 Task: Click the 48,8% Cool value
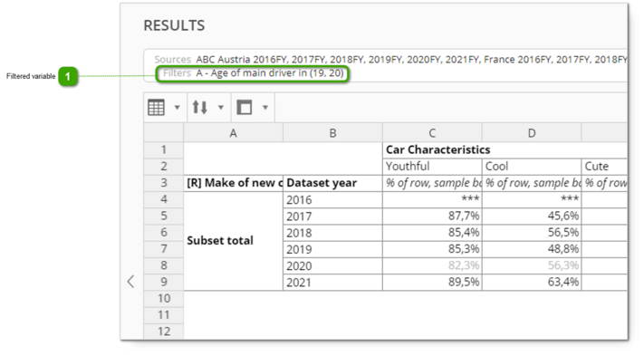pyautogui.click(x=532, y=249)
